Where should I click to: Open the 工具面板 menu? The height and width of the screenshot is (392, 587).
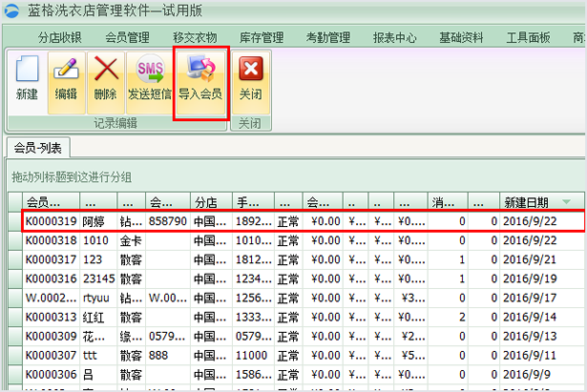click(x=528, y=37)
